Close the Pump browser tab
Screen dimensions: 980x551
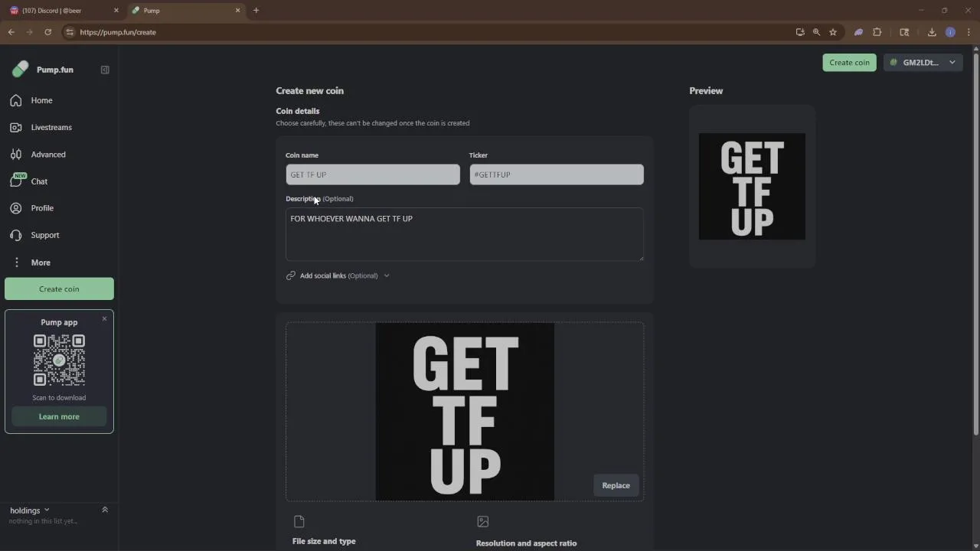click(x=237, y=11)
